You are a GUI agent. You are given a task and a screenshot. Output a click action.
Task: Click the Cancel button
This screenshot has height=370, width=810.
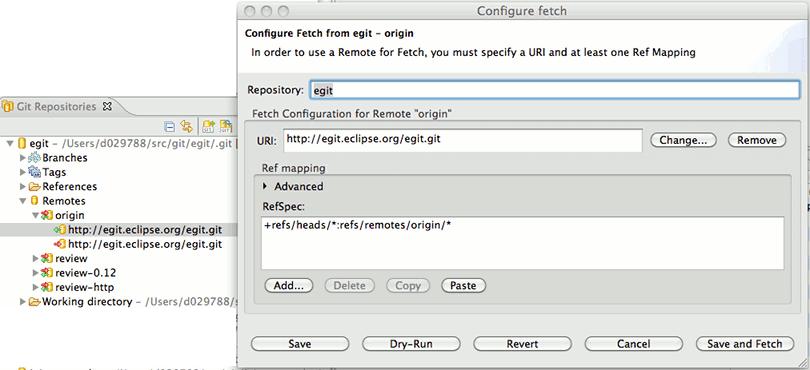point(634,344)
